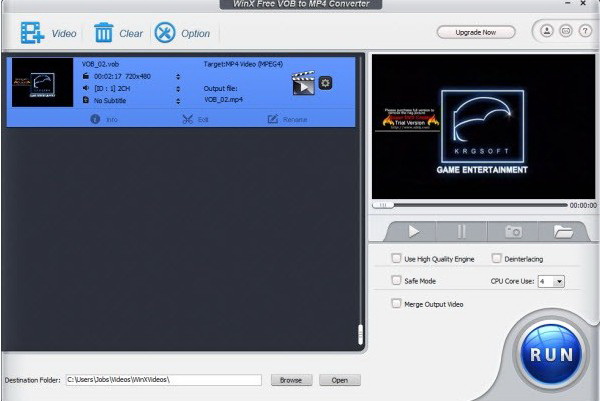Change subtitle using No Subtitle stepper
The width and height of the screenshot is (600, 401).
point(178,101)
